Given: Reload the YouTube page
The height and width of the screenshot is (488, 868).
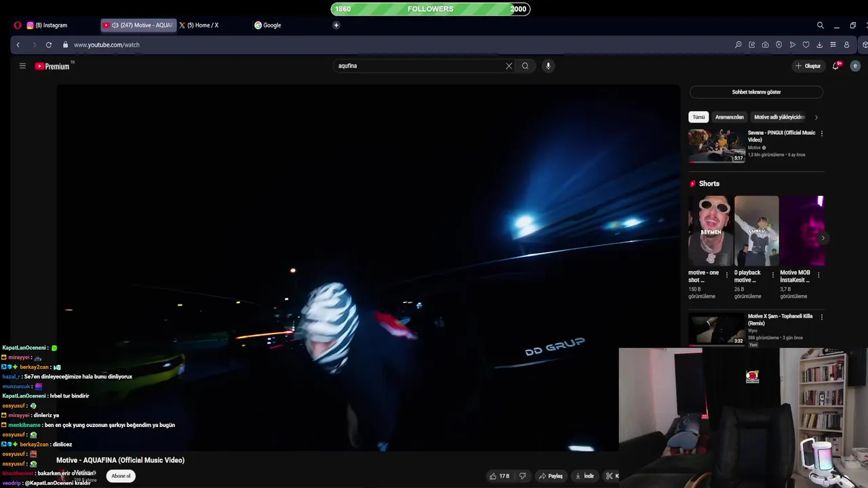Looking at the screenshot, I should click(x=49, y=45).
